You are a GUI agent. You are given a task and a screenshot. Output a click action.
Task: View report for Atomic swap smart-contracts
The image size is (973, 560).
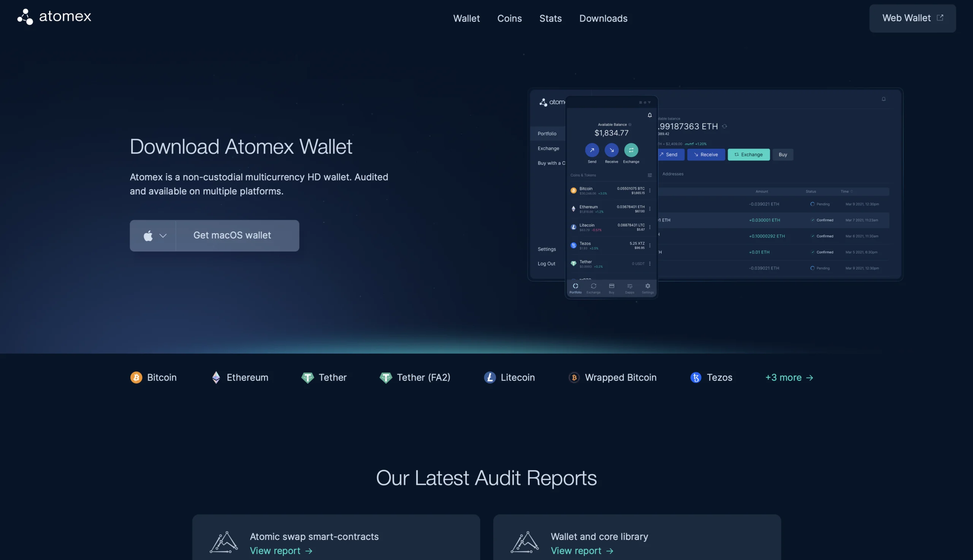point(281,551)
